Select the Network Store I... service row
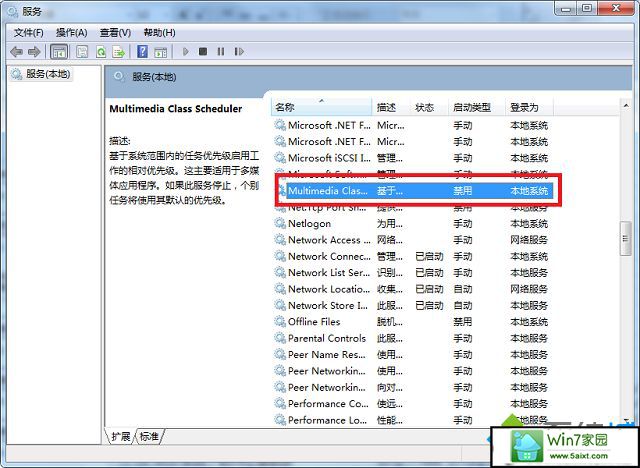 [x=413, y=305]
